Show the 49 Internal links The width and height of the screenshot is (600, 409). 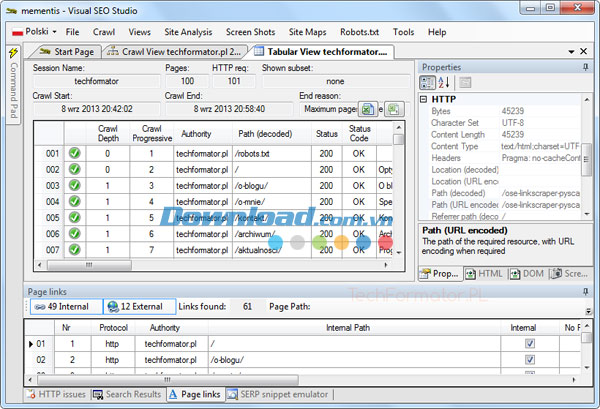pyautogui.click(x=66, y=306)
